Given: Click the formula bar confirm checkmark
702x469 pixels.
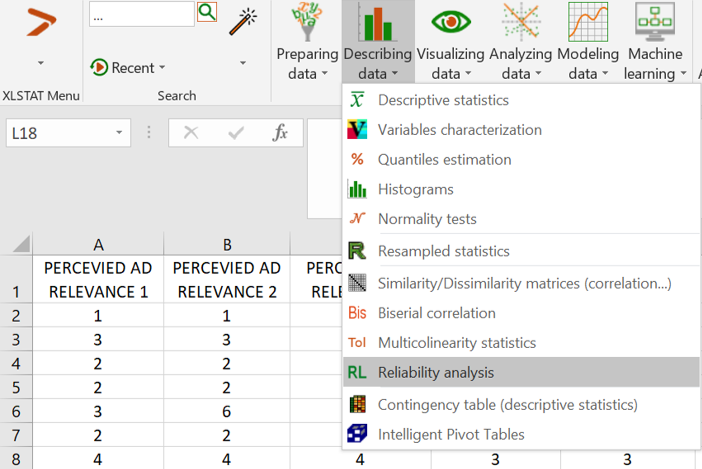Looking at the screenshot, I should pyautogui.click(x=236, y=132).
